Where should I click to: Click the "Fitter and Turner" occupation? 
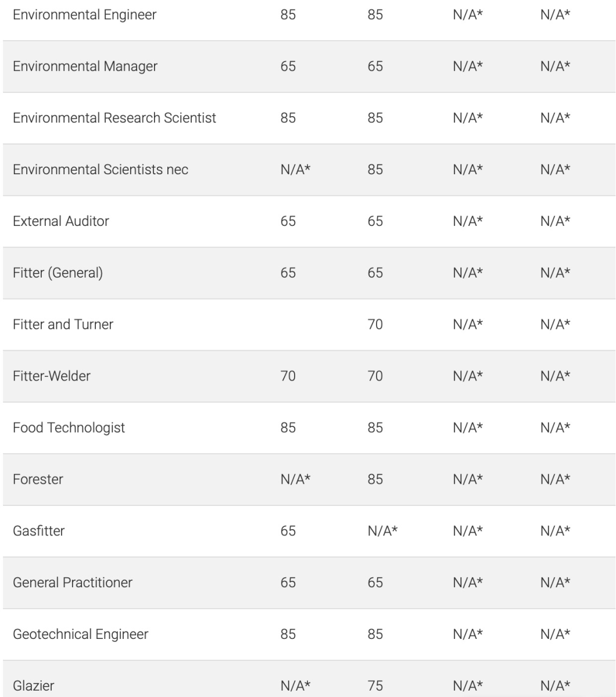(x=63, y=324)
